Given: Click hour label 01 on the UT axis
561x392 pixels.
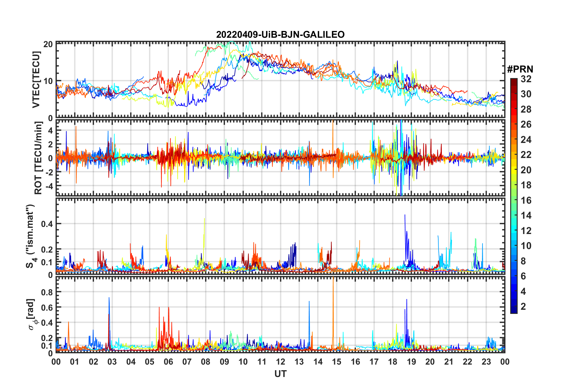Looking at the screenshot, I should pos(75,362).
